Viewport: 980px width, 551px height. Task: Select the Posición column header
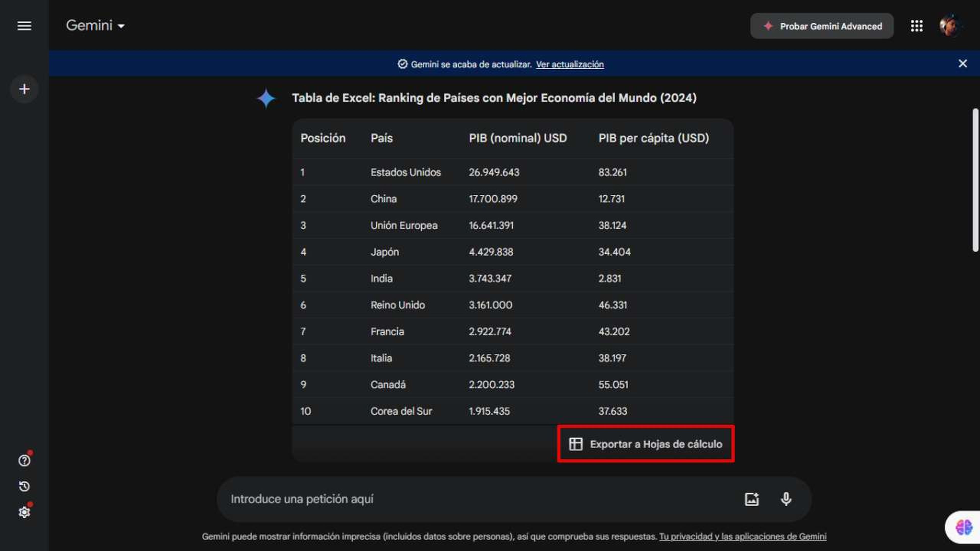(323, 138)
